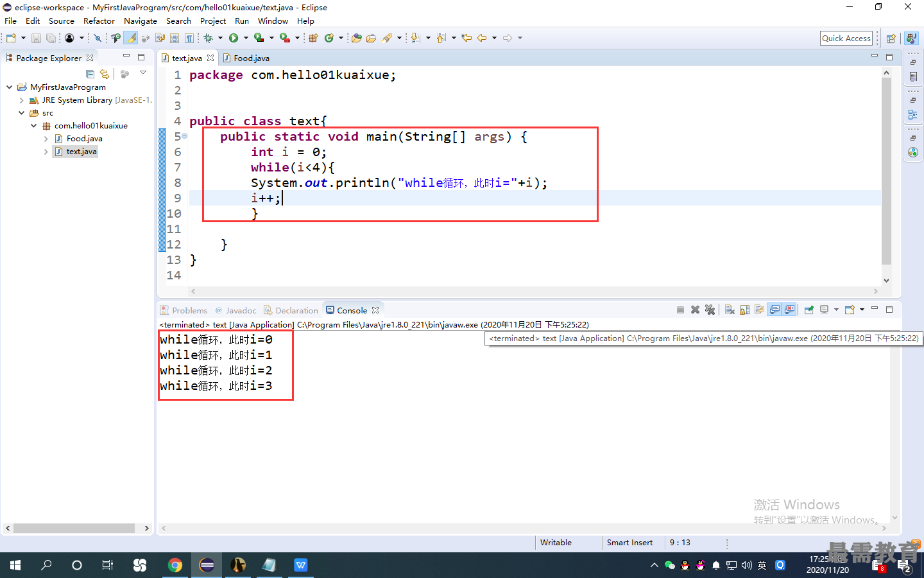The width and height of the screenshot is (924, 578).
Task: Click the Pin Console icon
Action: 809,310
